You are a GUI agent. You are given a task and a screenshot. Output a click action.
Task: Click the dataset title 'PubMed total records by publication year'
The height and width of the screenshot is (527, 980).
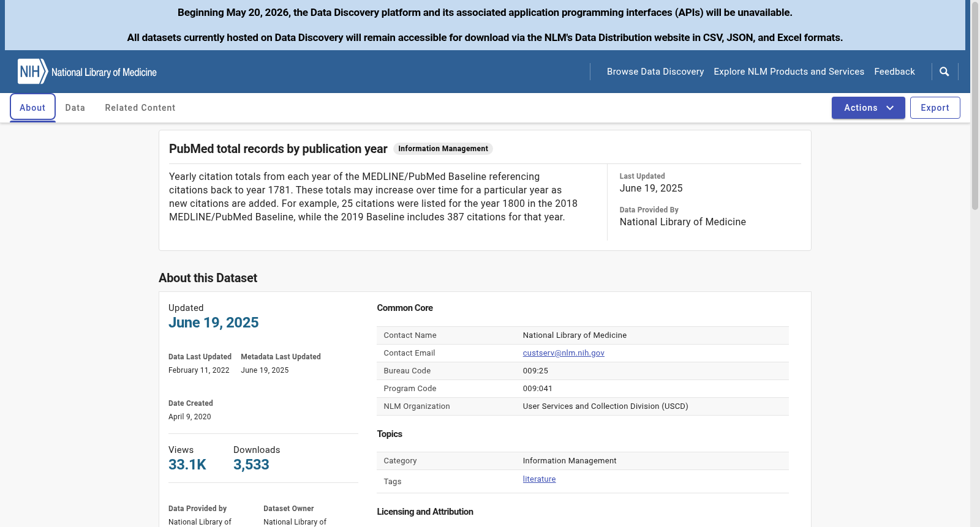[x=278, y=149]
